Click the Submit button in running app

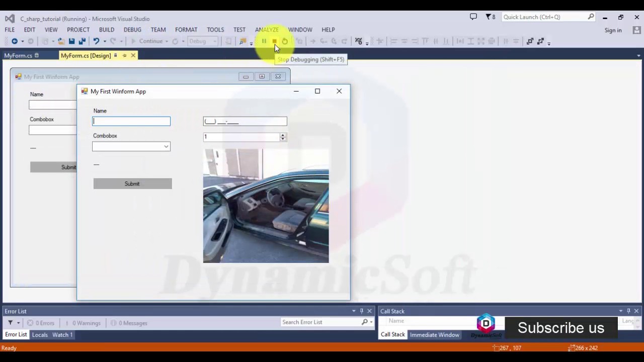pos(132,184)
